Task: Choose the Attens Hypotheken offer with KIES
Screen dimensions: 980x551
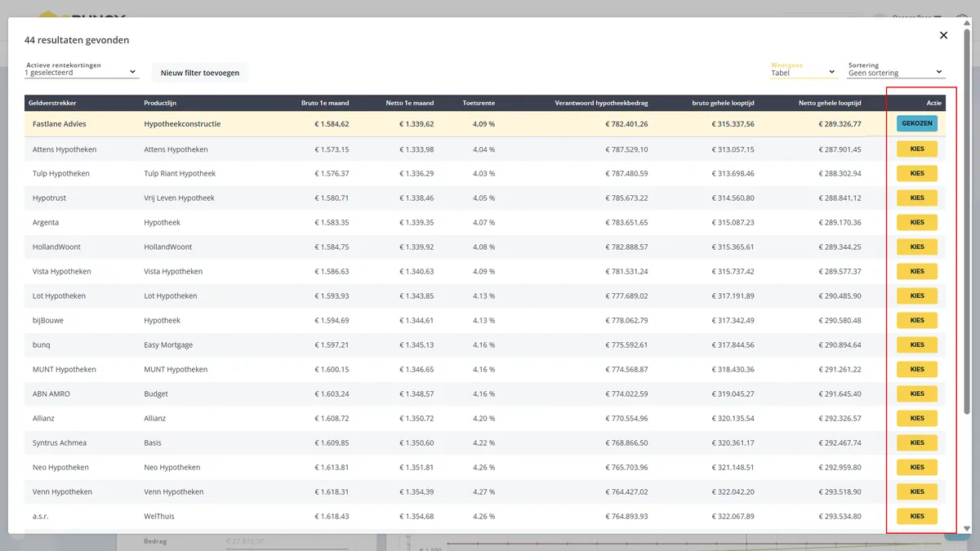Action: pyautogui.click(x=917, y=149)
